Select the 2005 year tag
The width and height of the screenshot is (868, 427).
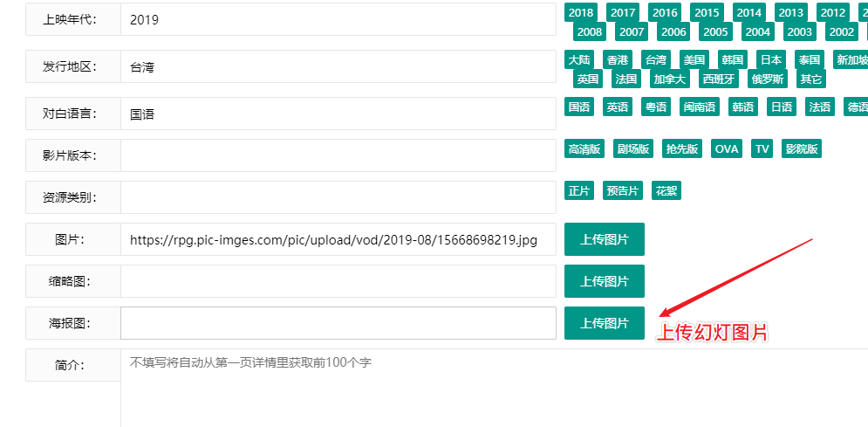[715, 31]
